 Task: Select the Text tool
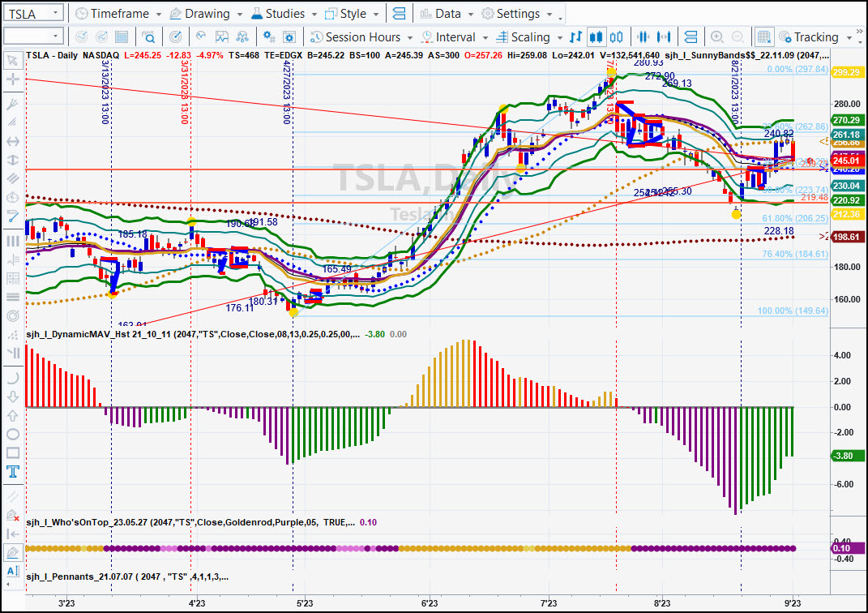tap(12, 472)
